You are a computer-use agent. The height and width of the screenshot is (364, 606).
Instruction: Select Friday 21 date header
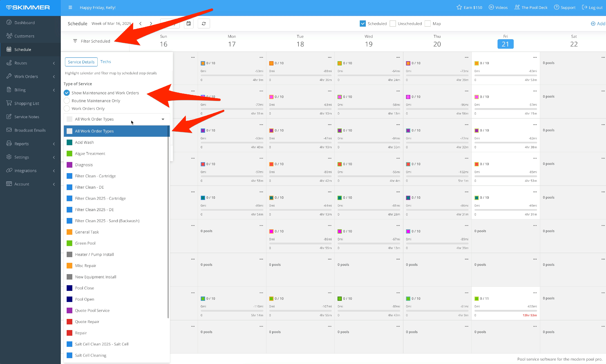click(x=505, y=44)
